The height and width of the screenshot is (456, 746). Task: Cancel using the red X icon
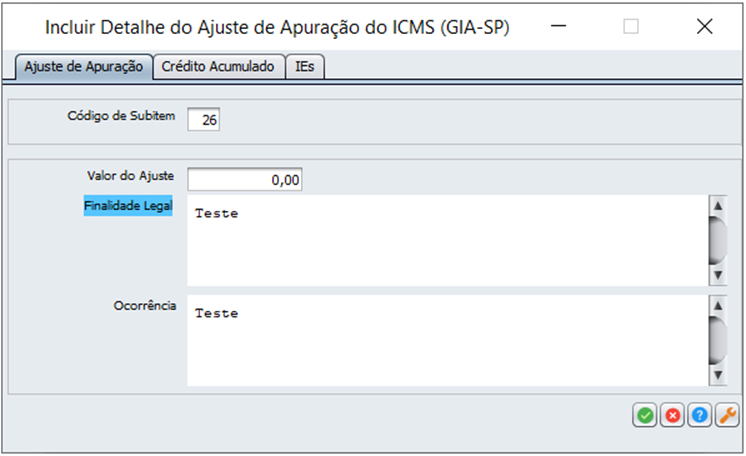click(x=672, y=415)
